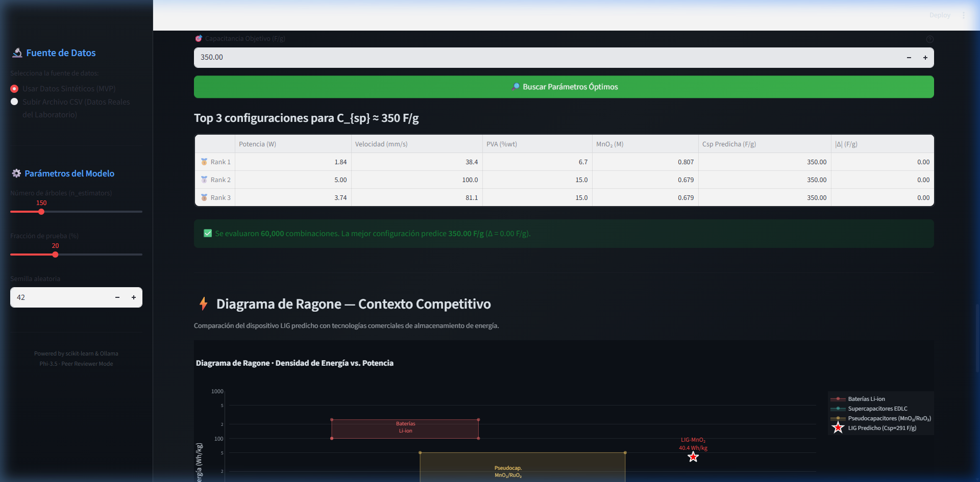The height and width of the screenshot is (482, 980).
Task: Click the lightning icon beside Diagrama de Ragone
Action: (x=204, y=303)
